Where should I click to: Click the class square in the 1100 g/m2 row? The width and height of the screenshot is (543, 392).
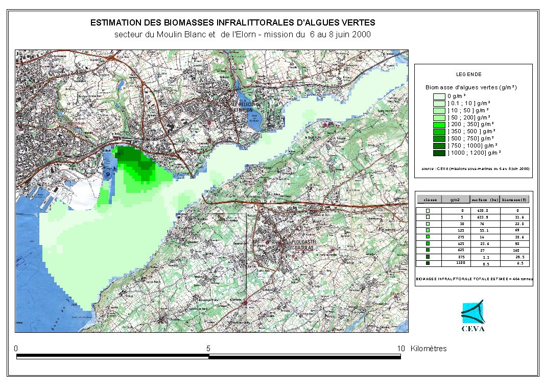pyautogui.click(x=428, y=263)
